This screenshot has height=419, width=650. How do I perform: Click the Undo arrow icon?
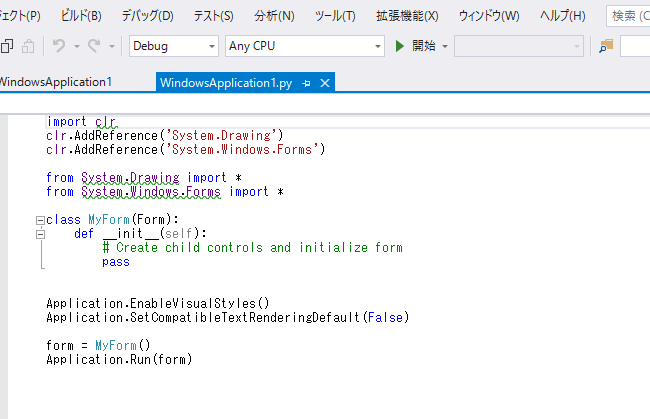59,46
